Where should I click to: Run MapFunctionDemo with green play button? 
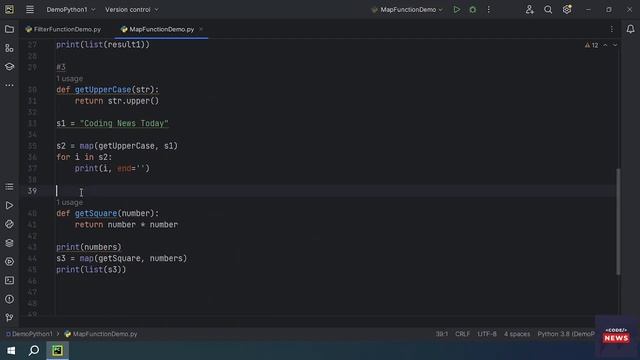[x=456, y=9]
